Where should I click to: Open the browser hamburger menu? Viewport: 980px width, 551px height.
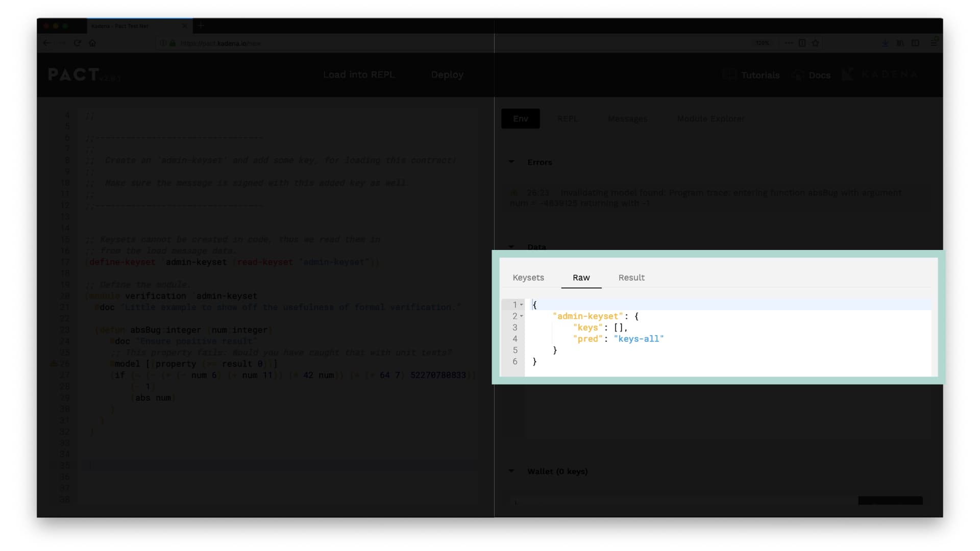point(934,43)
